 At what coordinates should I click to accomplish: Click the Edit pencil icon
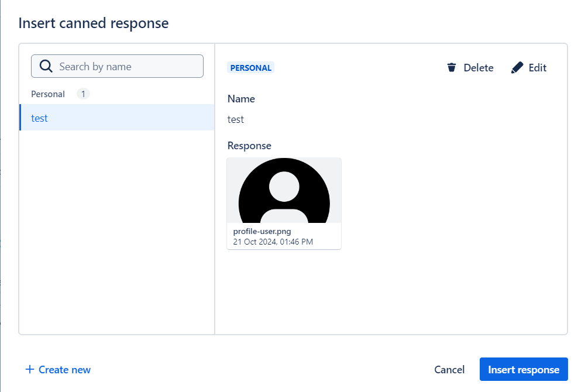(517, 67)
